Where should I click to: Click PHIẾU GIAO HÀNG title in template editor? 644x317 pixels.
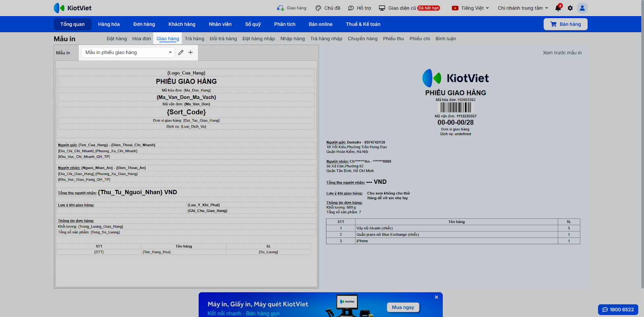pos(186,81)
